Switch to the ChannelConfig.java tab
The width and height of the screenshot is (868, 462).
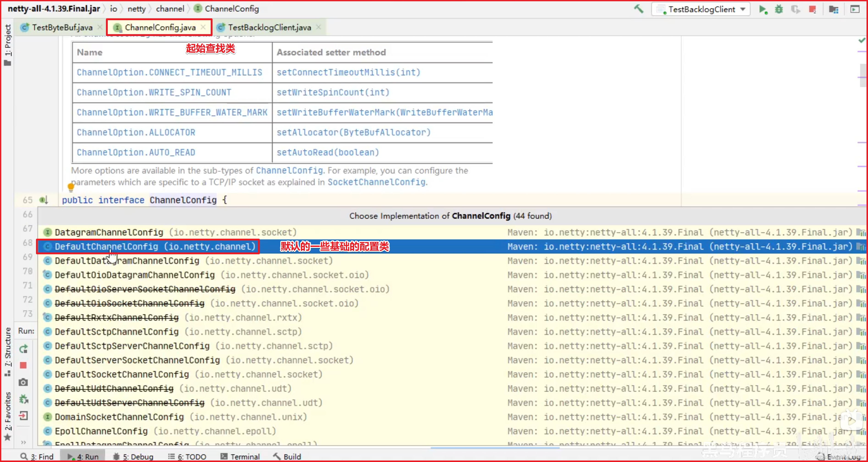coord(160,27)
